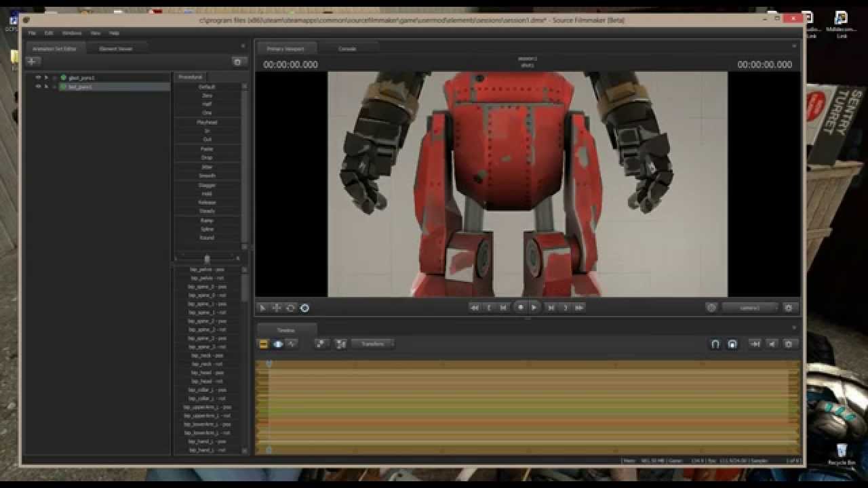Click the slider handle below the preset list

[207, 259]
